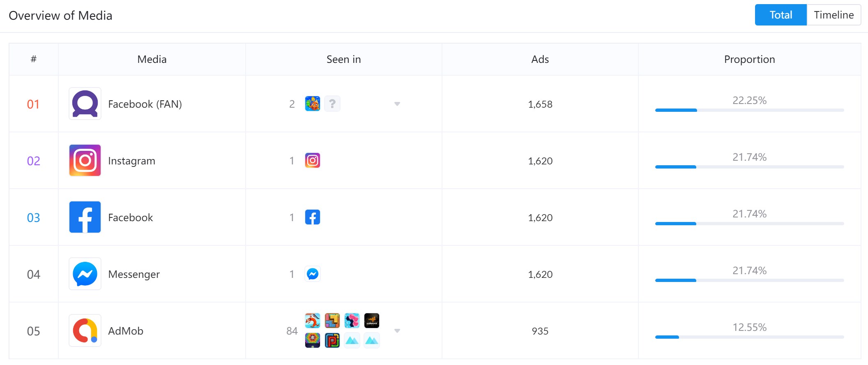Screen dimensions: 868x365
Task: Switch to the Timeline view
Action: (x=834, y=15)
